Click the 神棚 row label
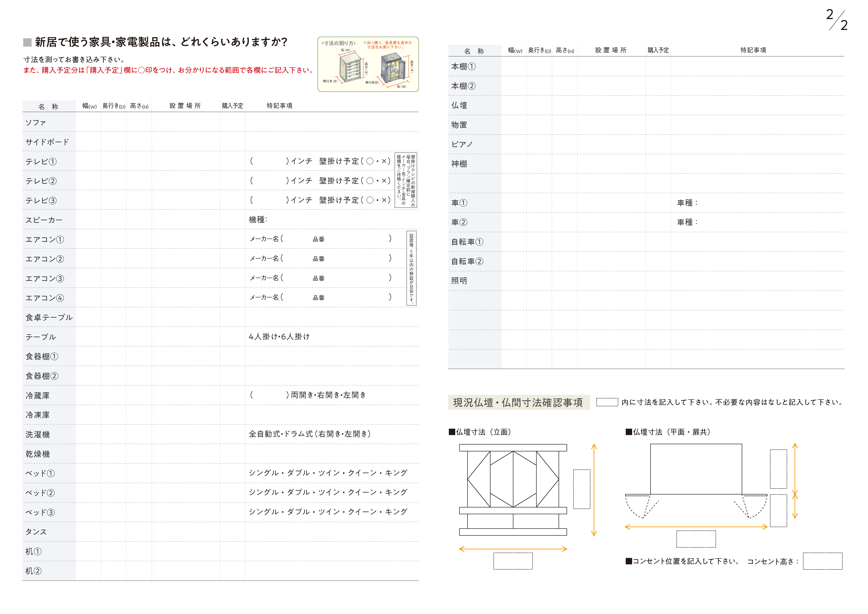Screen dimensions: 868x614 coord(459,164)
